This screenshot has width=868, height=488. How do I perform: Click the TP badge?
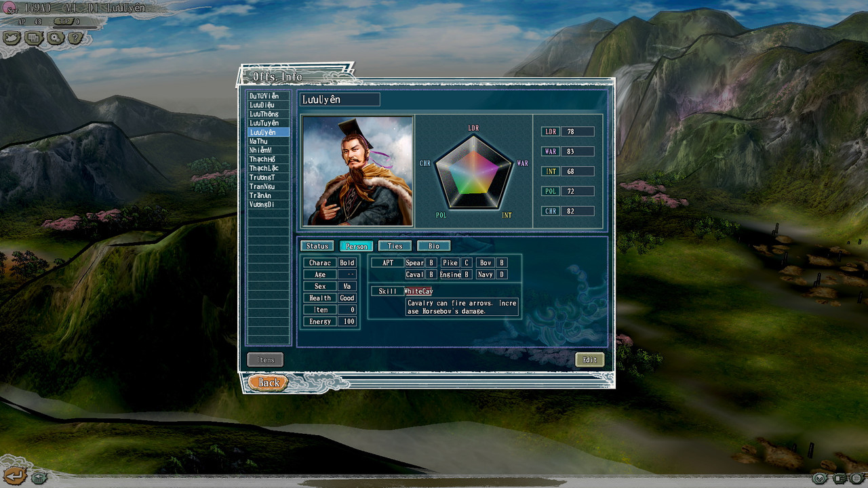[x=65, y=22]
